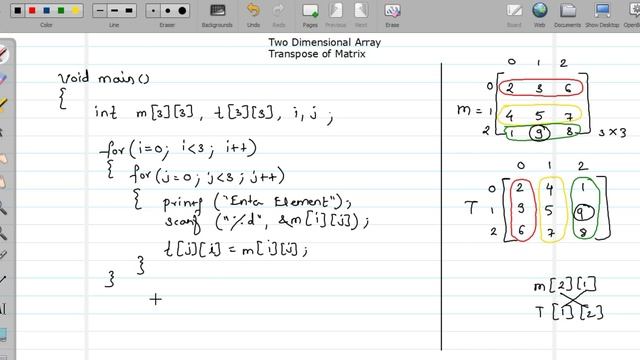
Task: Choose the medium line width
Action: click(114, 11)
